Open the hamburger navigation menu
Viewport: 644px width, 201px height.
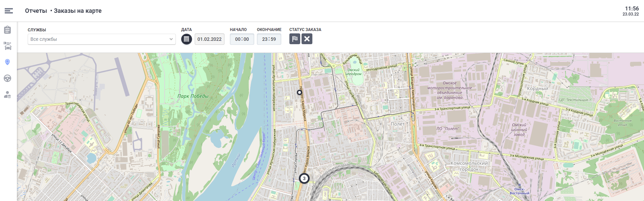click(x=9, y=11)
